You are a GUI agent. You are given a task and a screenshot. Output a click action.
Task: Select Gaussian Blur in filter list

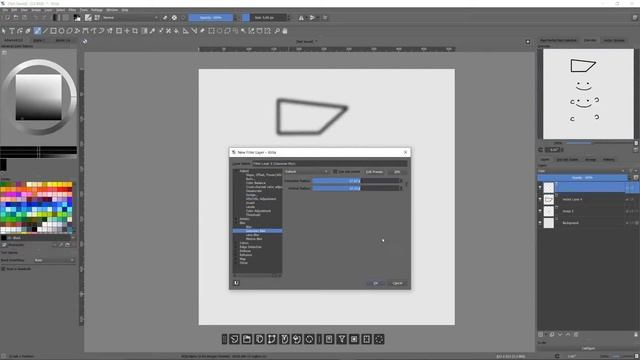click(256, 231)
